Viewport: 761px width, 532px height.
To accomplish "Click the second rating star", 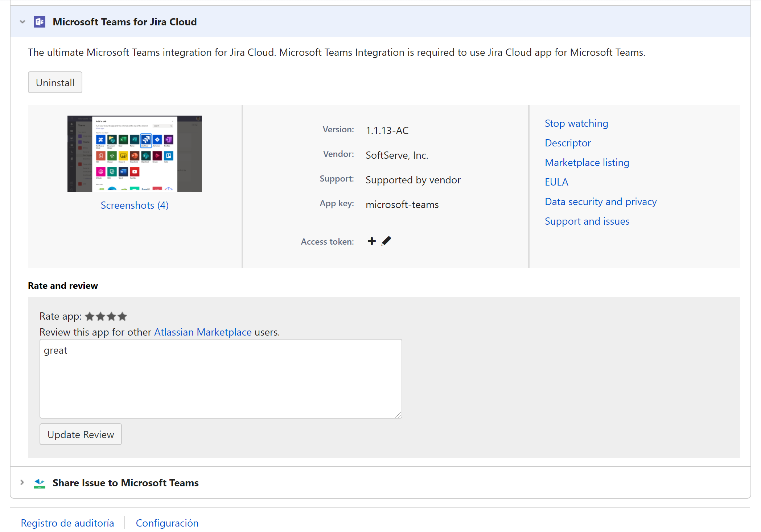I will pyautogui.click(x=100, y=317).
